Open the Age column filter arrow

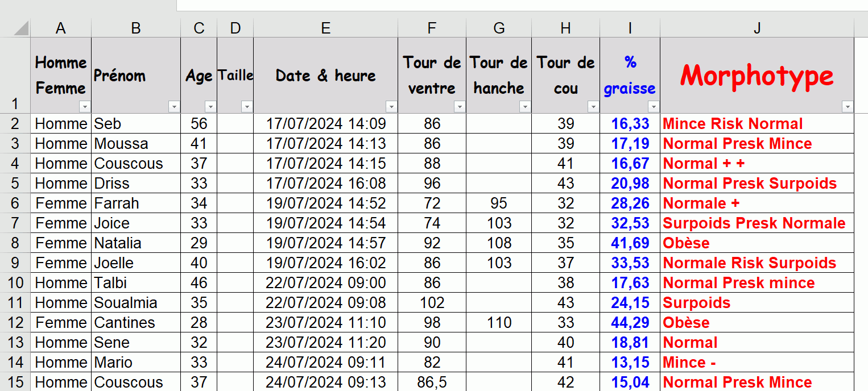tap(210, 106)
